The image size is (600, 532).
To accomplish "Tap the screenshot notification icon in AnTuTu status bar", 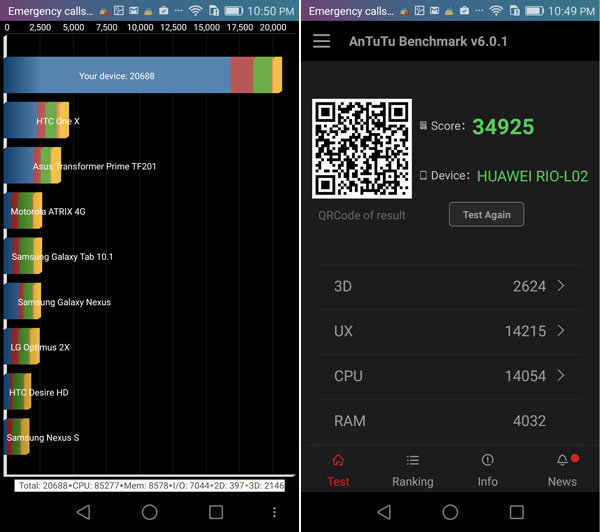I will [x=419, y=11].
